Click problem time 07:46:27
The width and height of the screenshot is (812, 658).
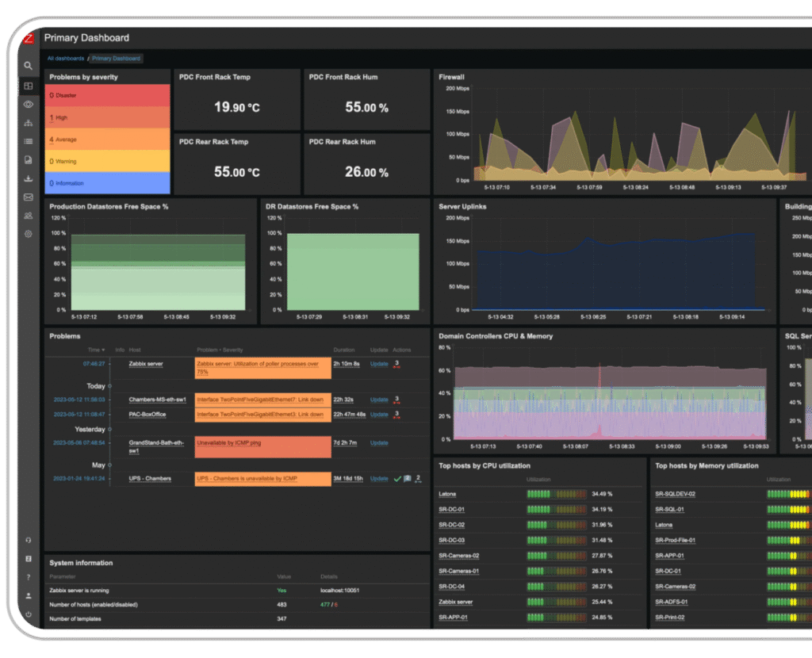click(x=94, y=364)
